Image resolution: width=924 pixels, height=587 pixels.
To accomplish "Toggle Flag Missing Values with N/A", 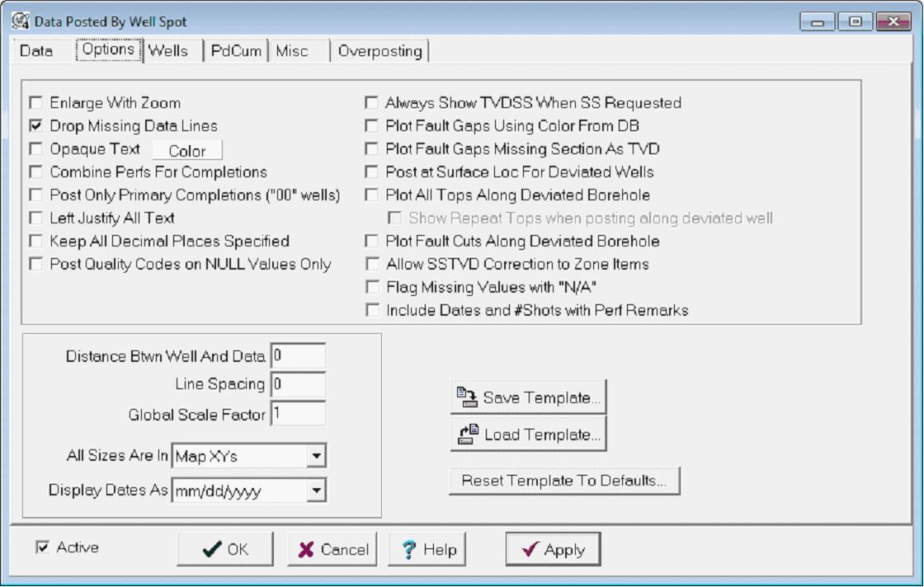I will (x=371, y=288).
